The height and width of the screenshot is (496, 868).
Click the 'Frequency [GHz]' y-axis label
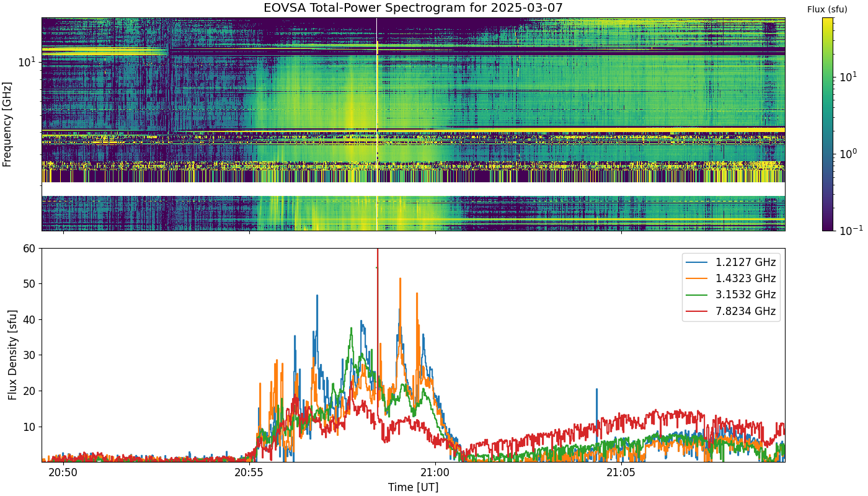click(7, 124)
